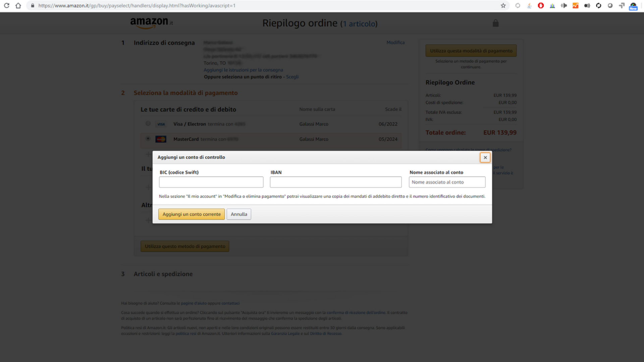
Task: Reload the page with the refresh icon
Action: [x=6, y=6]
